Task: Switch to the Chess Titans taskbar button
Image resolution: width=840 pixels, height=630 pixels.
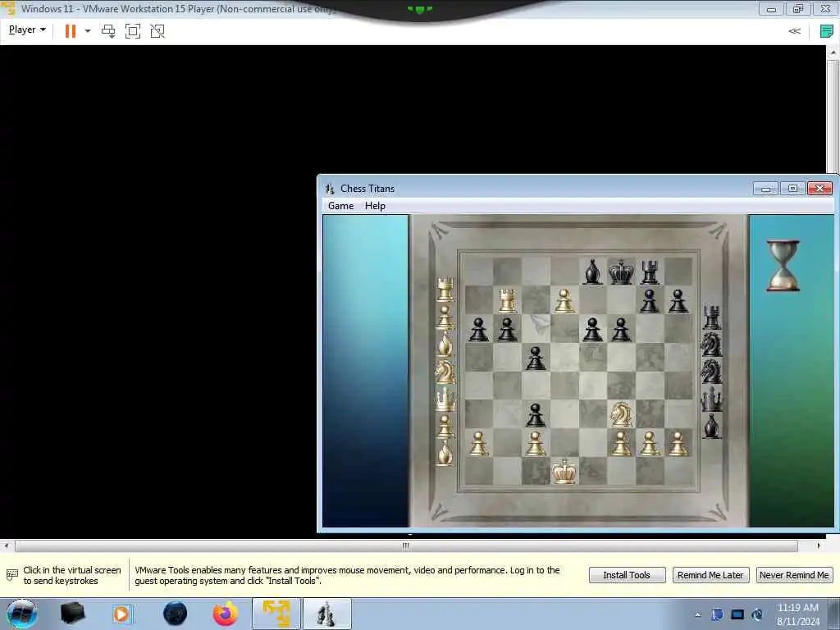Action: (x=327, y=614)
